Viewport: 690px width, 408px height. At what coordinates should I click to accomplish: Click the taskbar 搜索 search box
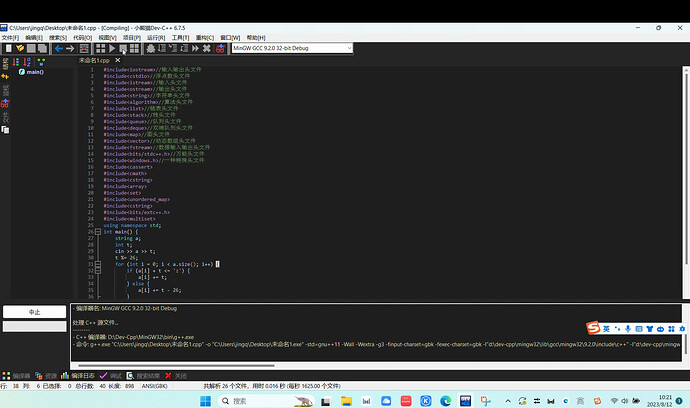click(266, 401)
